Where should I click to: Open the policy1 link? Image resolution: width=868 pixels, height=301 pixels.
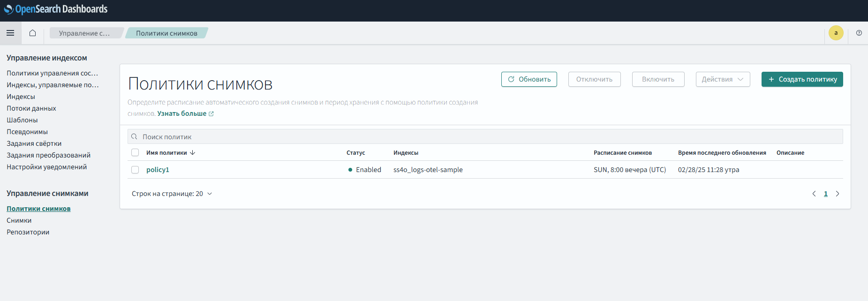point(158,170)
